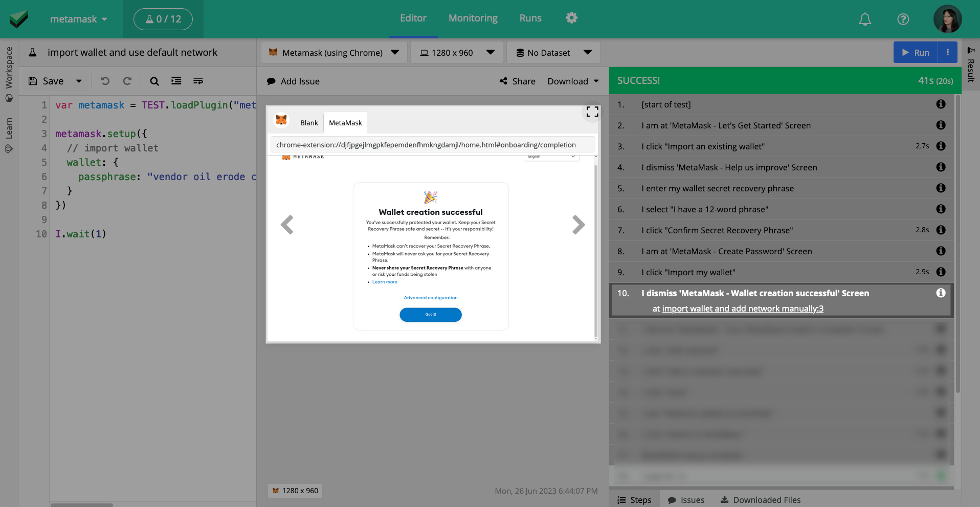Image resolution: width=980 pixels, height=507 pixels.
Task: Open the help question mark icon
Action: coord(903,19)
